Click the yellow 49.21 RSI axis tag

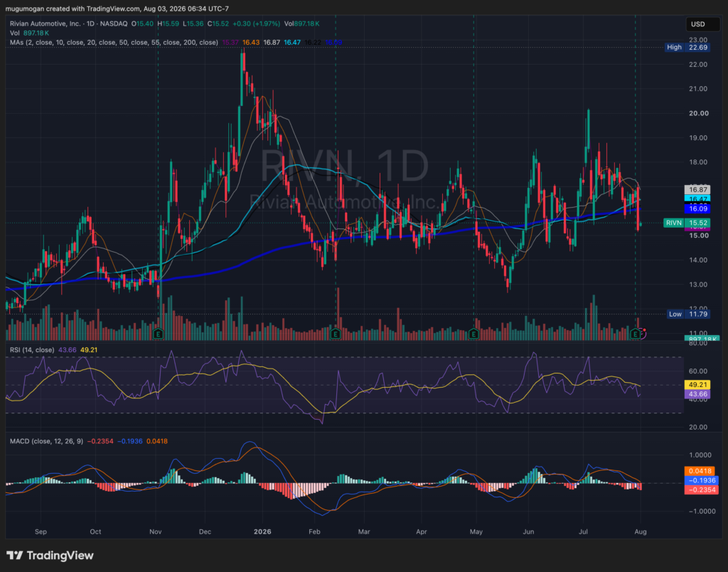tap(697, 385)
